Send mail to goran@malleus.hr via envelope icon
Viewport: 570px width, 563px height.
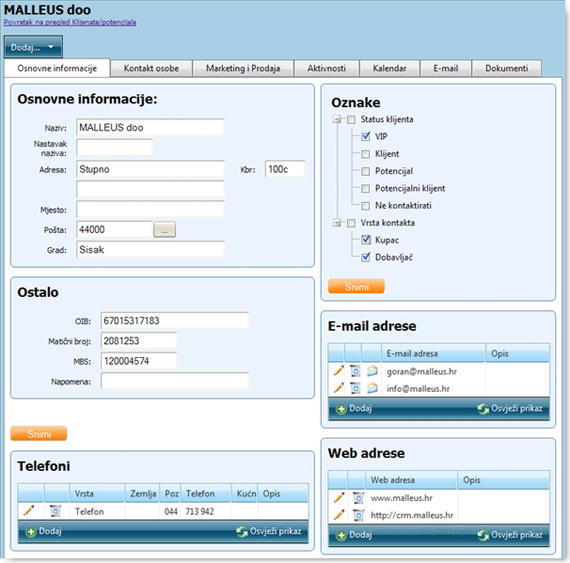click(372, 371)
